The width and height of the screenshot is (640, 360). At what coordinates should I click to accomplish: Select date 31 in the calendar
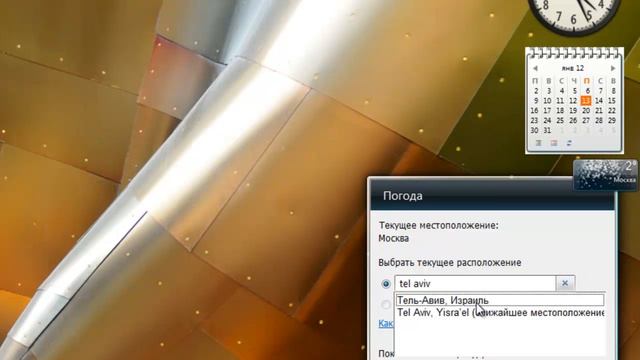(x=547, y=130)
